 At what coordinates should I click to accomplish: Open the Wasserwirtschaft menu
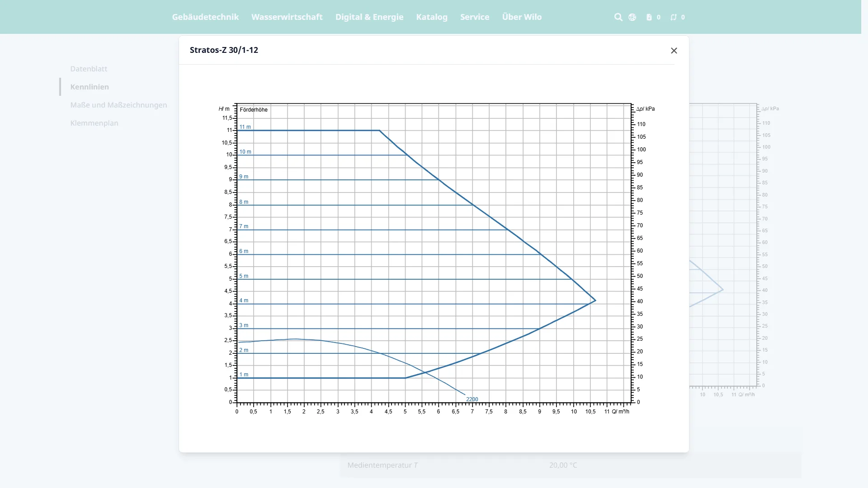287,17
